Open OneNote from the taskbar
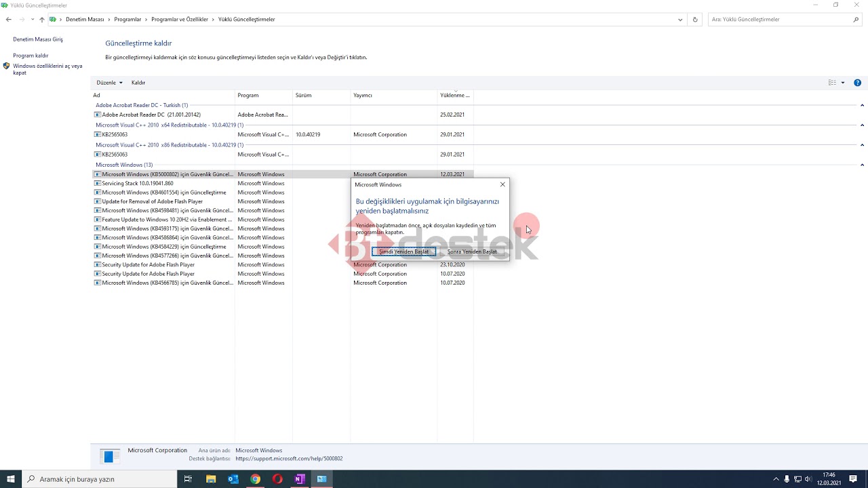 pos(300,479)
